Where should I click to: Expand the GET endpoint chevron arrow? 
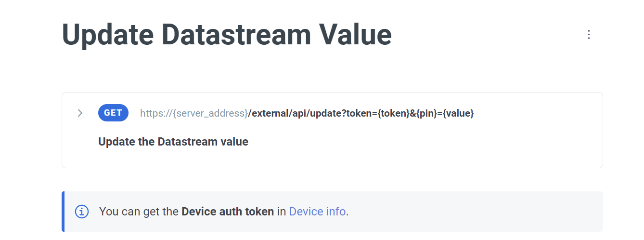tap(80, 113)
